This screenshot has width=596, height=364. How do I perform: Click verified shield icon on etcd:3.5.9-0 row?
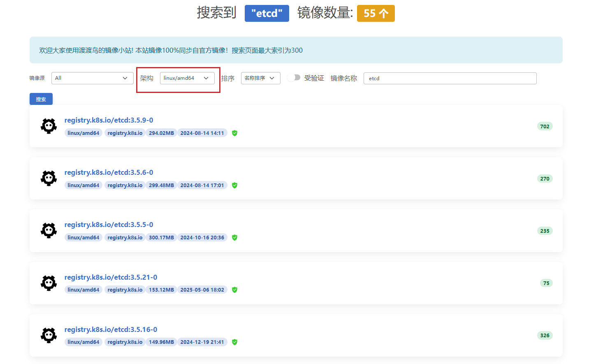pos(234,133)
